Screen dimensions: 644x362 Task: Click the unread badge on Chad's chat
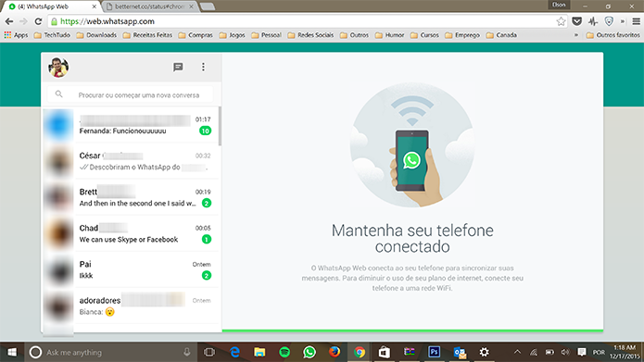point(207,239)
